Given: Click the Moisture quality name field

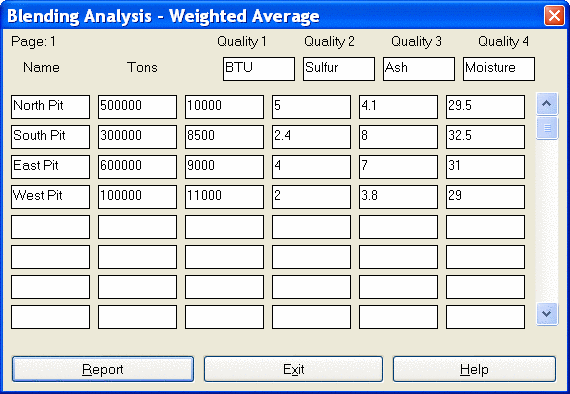Looking at the screenshot, I should click(x=499, y=69).
